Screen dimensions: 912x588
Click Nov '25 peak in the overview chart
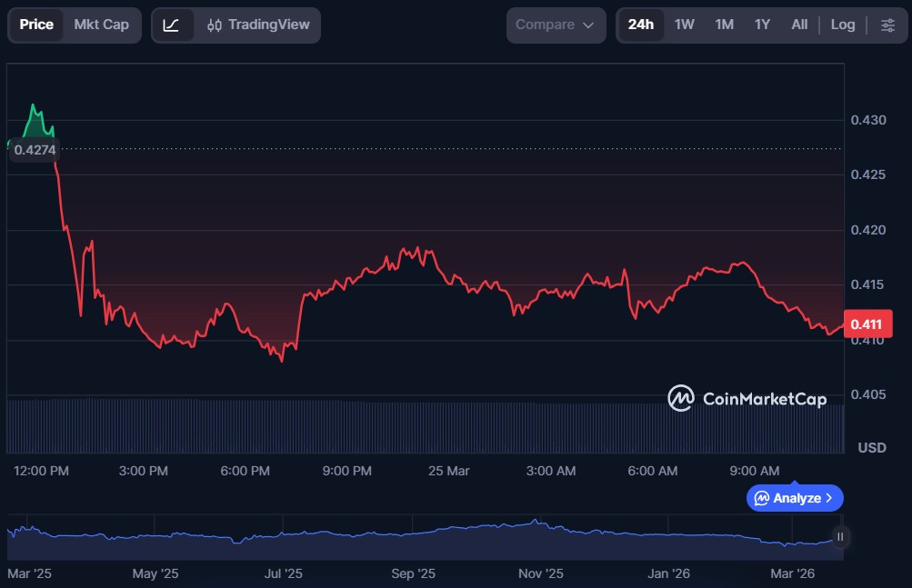click(x=536, y=522)
